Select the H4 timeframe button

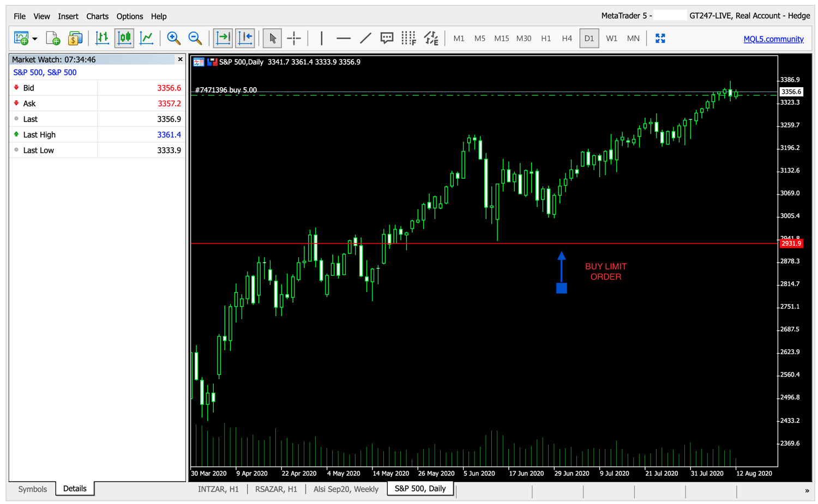566,38
